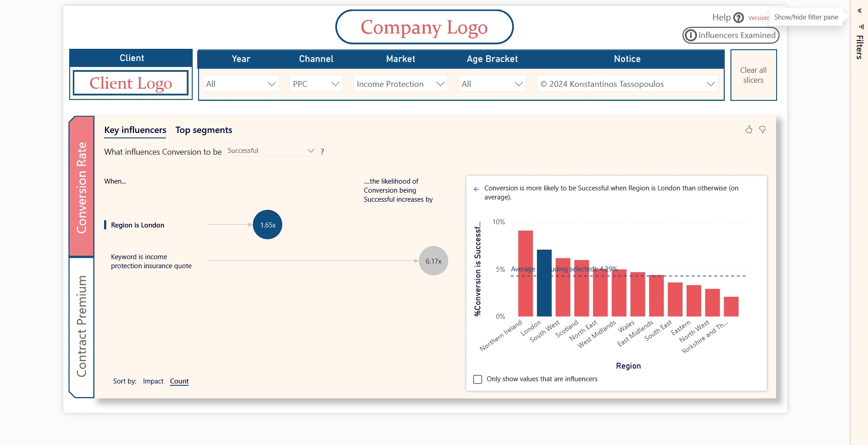The height and width of the screenshot is (445, 868).
Task: Sort influencers by Impact
Action: pos(153,381)
